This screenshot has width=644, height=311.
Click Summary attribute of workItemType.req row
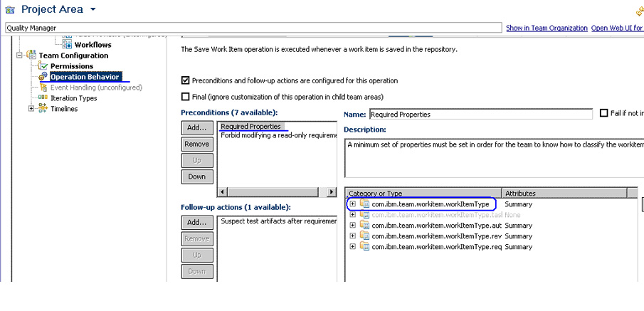tap(518, 247)
